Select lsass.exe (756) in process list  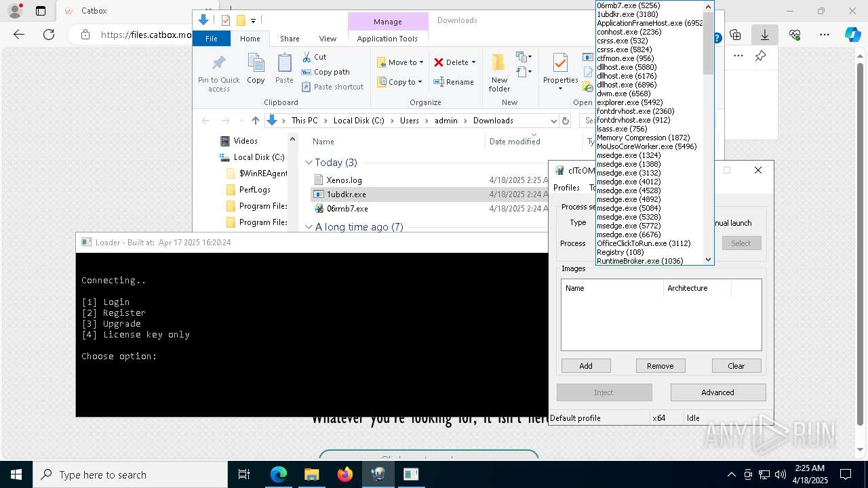622,129
